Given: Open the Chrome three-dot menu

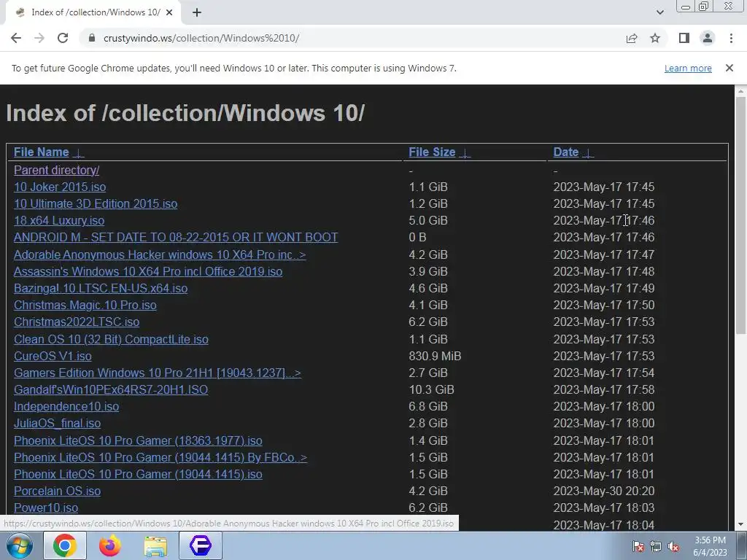Looking at the screenshot, I should click(x=731, y=38).
